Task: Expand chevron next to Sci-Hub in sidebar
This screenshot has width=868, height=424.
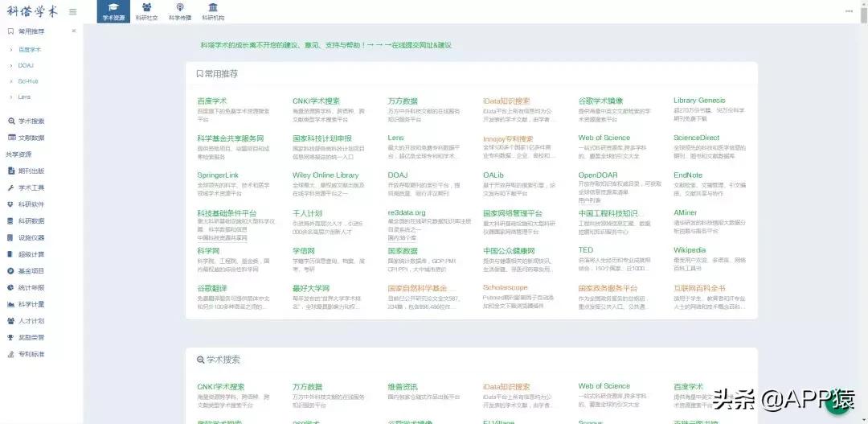Action: pos(11,81)
